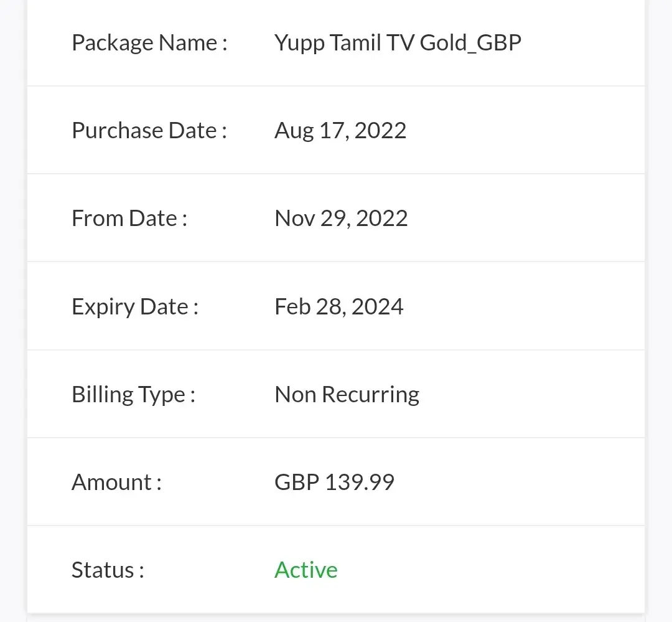Select the GBP 139.99 amount value
The width and height of the screenshot is (672, 622).
pos(335,483)
